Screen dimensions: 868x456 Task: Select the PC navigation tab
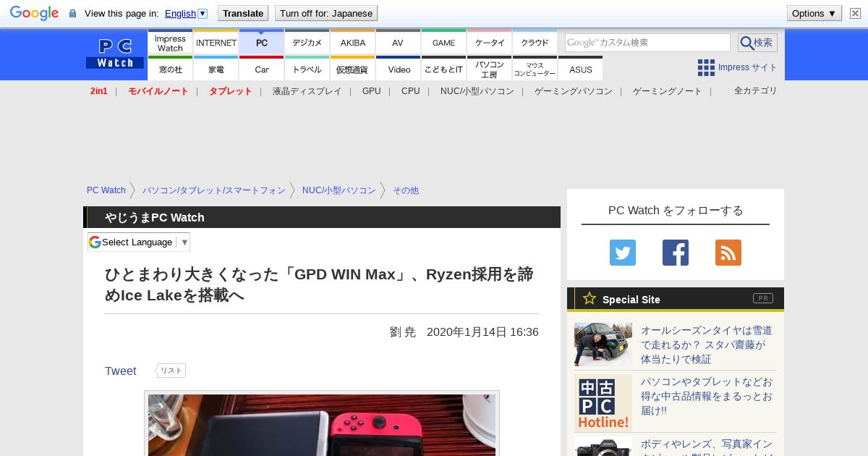(x=262, y=43)
